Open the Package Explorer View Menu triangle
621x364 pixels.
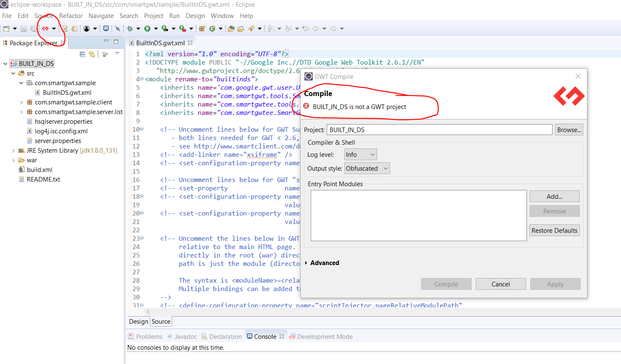[x=117, y=54]
